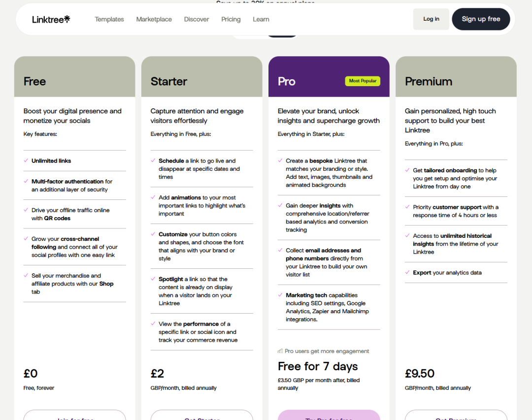The width and height of the screenshot is (532, 420).
Task: Open the Templates nav item
Action: [109, 19]
